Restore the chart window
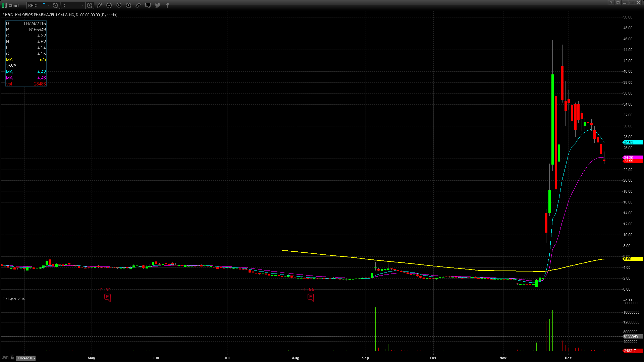The width and height of the screenshot is (644, 362). click(x=631, y=3)
